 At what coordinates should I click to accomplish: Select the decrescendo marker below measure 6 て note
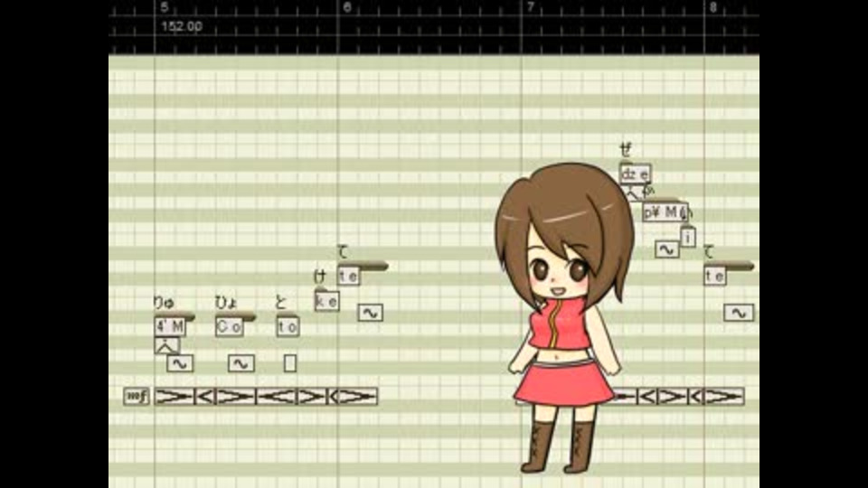point(358,396)
